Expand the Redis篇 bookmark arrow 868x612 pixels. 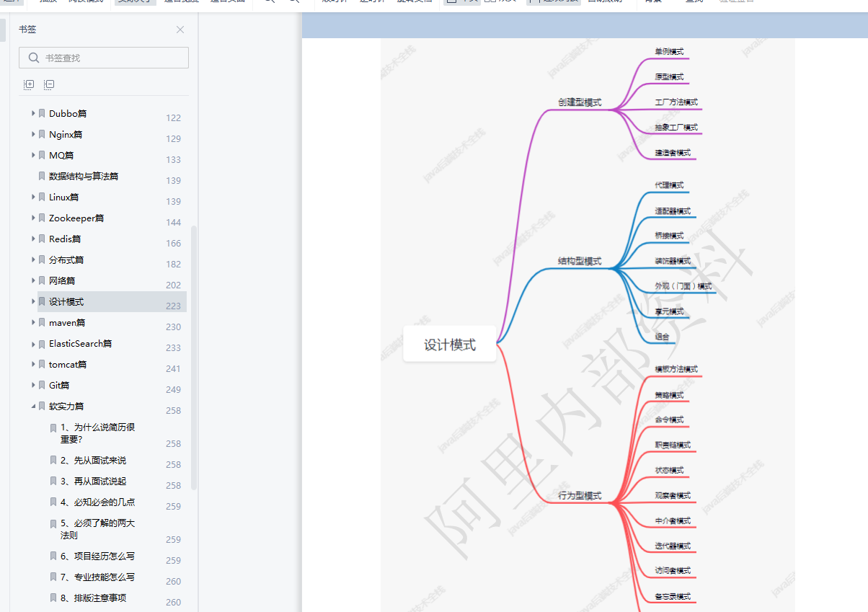point(33,239)
